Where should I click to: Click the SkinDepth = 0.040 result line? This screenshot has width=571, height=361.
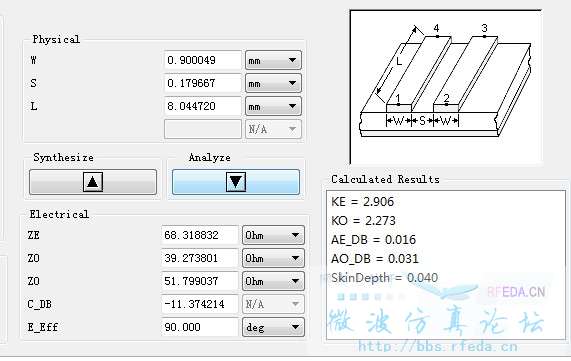pos(384,278)
